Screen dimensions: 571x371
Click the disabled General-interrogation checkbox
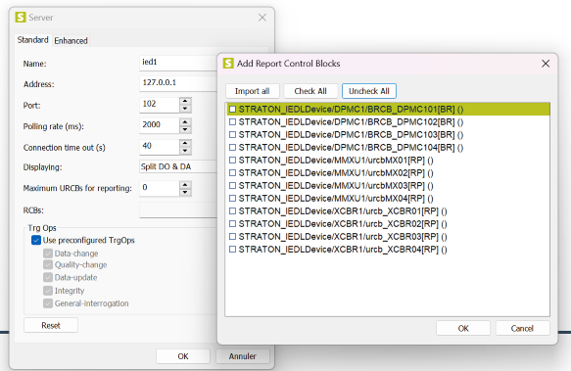(x=48, y=303)
